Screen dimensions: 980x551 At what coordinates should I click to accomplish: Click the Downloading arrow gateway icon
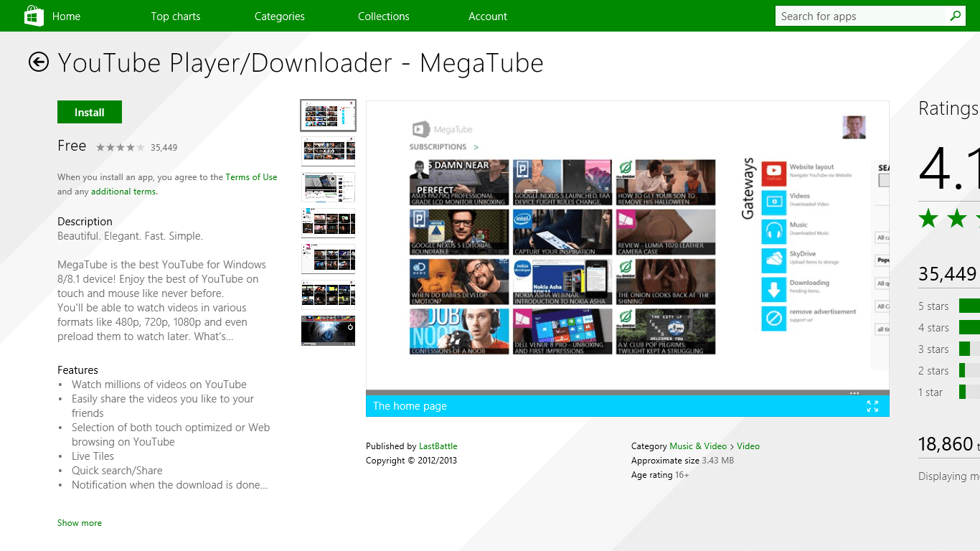click(x=774, y=290)
